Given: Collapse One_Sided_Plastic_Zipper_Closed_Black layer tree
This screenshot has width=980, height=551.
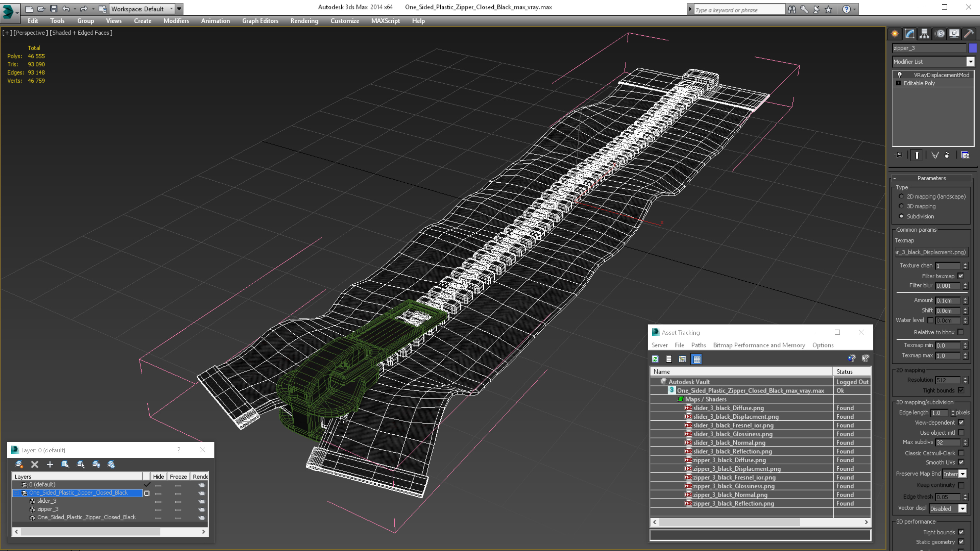Looking at the screenshot, I should [x=16, y=493].
